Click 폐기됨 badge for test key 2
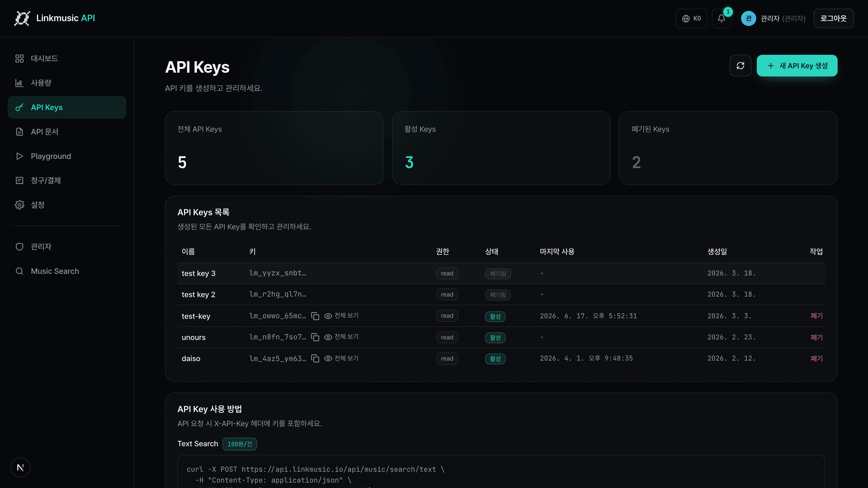 [x=498, y=295]
